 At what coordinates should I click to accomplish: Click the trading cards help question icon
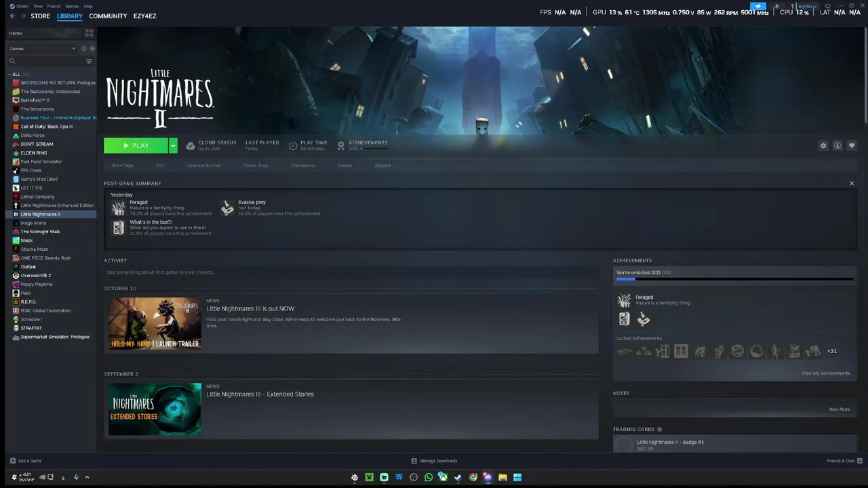[x=659, y=429]
